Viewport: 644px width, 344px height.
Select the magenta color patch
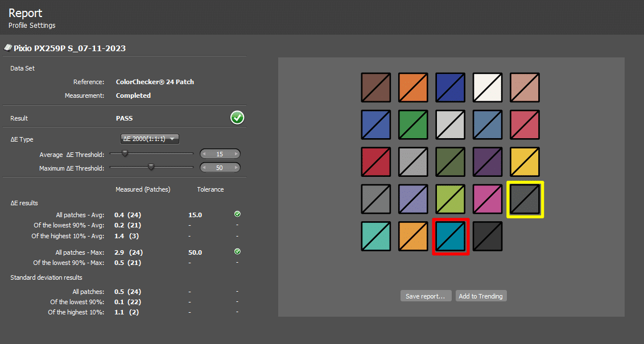488,200
